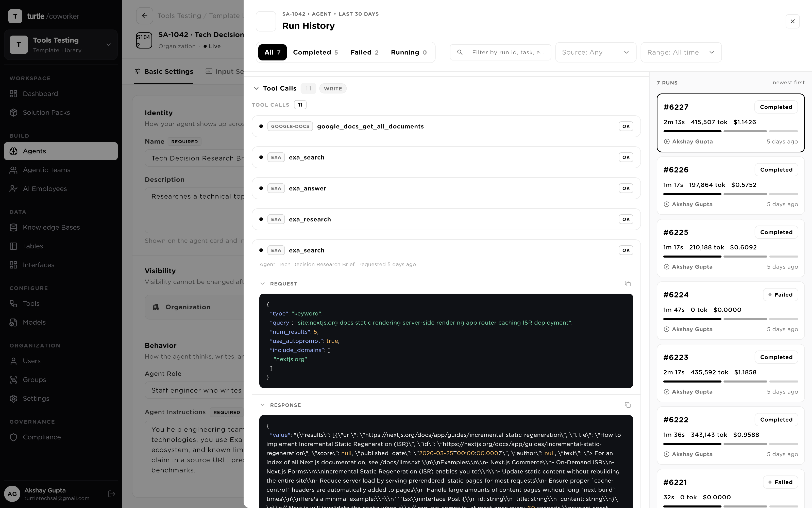
Task: Open the Dashboard sidebar icon
Action: (x=13, y=94)
